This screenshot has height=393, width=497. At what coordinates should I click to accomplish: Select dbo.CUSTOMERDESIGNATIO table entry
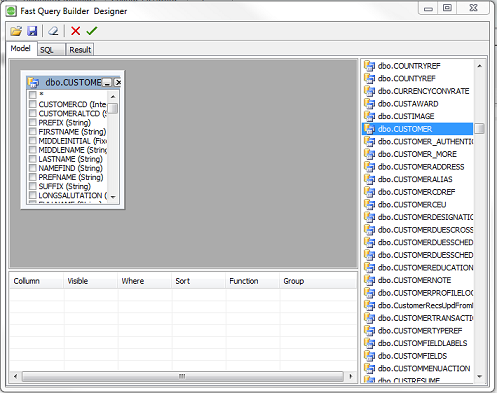click(x=418, y=217)
